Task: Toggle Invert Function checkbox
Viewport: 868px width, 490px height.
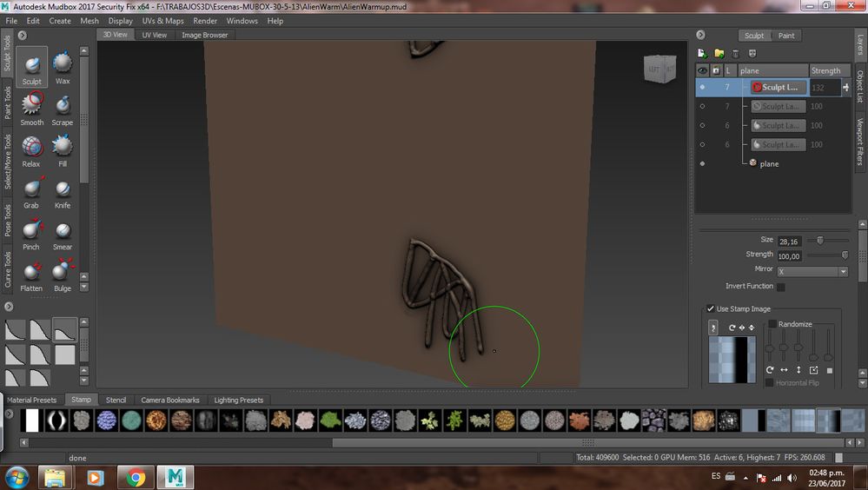Action: (780, 287)
